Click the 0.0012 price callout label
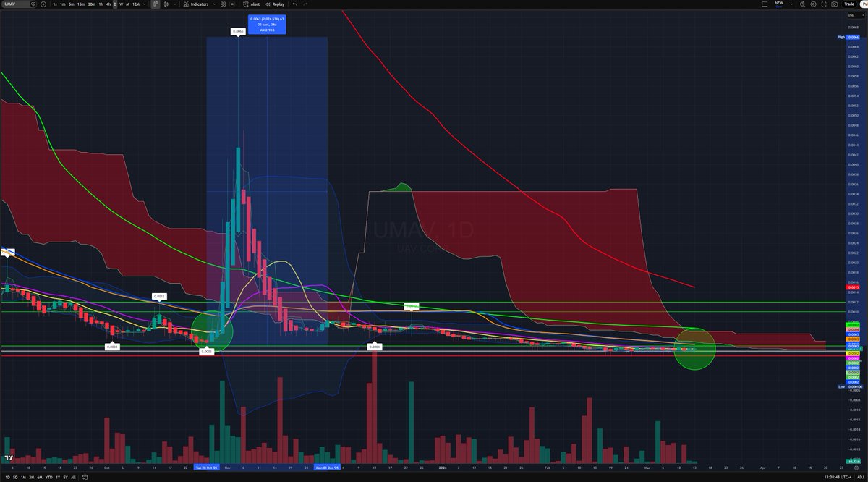The width and height of the screenshot is (868, 482). point(160,297)
